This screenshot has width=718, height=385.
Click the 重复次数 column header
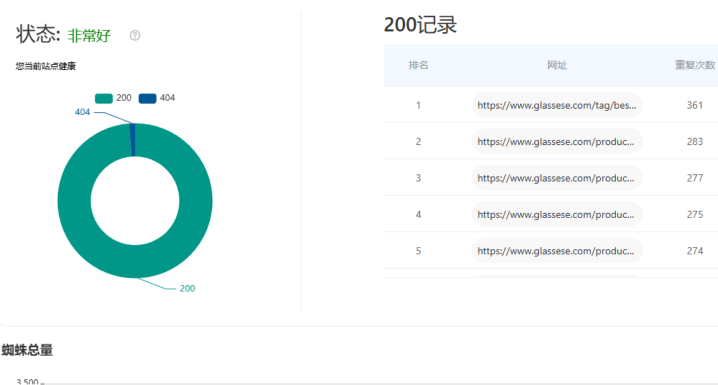pos(695,65)
